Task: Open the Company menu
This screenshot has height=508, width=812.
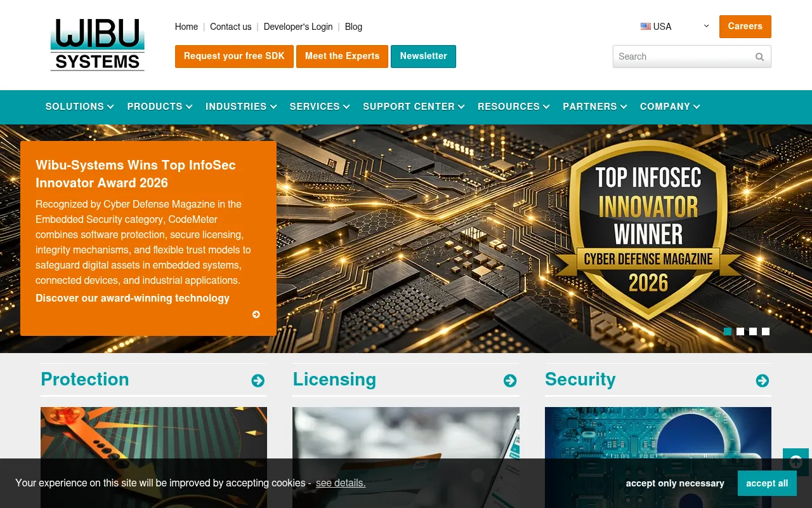Action: click(x=670, y=107)
